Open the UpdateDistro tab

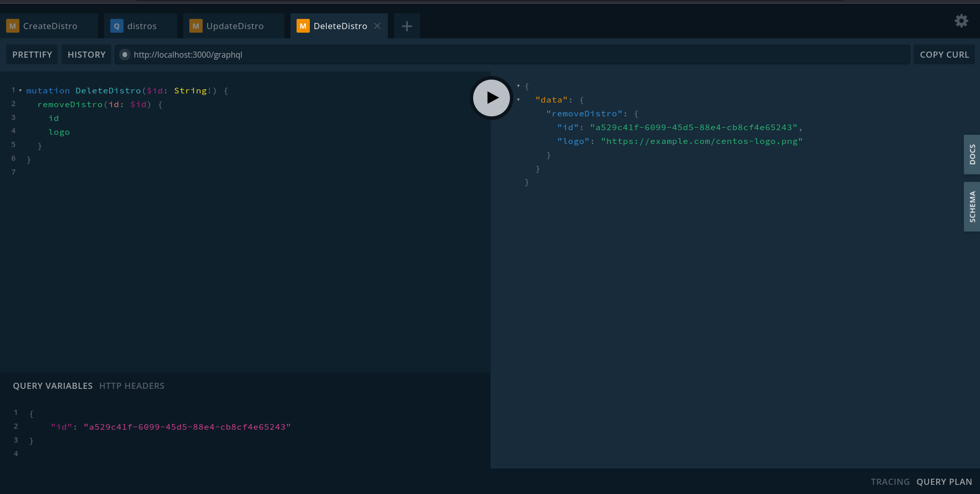coord(234,26)
